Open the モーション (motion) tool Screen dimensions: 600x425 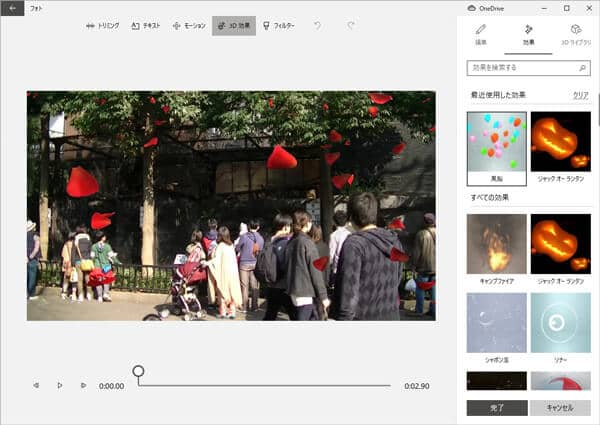click(x=189, y=26)
